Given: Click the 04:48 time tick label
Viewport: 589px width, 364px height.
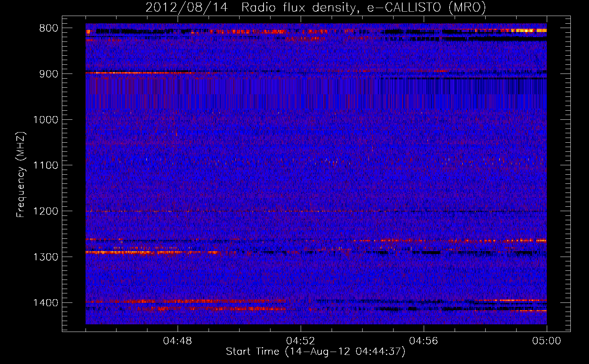Looking at the screenshot, I should click(x=178, y=341).
